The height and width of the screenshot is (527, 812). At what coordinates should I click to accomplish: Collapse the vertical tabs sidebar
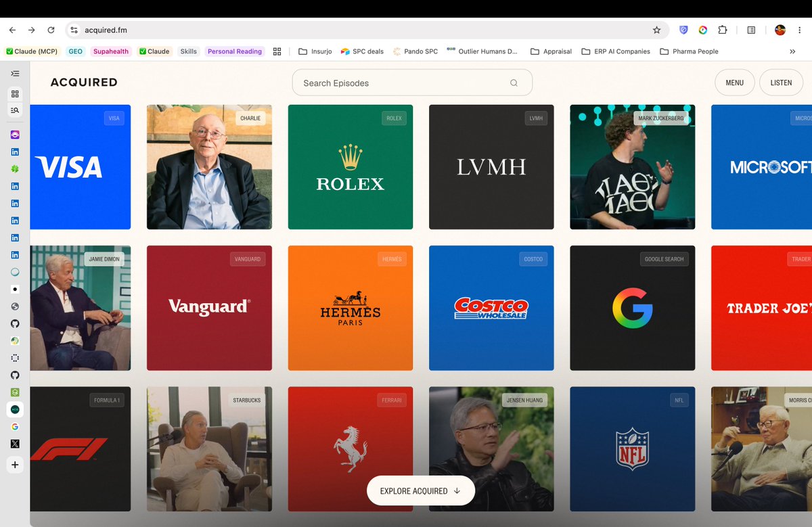pos(15,73)
